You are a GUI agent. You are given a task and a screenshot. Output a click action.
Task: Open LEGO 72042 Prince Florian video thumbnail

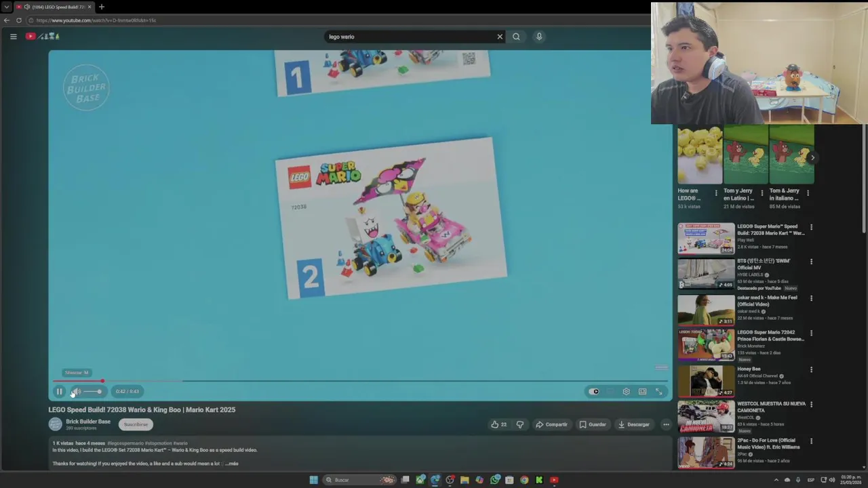(x=706, y=344)
